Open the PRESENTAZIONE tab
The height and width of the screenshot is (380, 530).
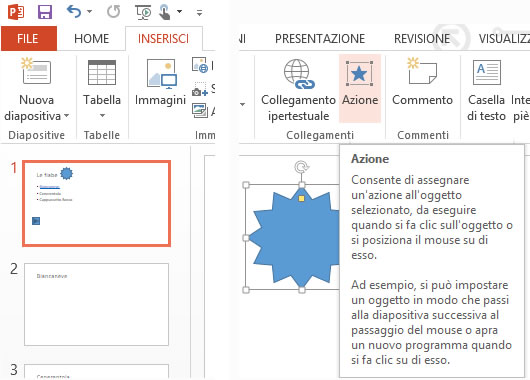click(320, 39)
